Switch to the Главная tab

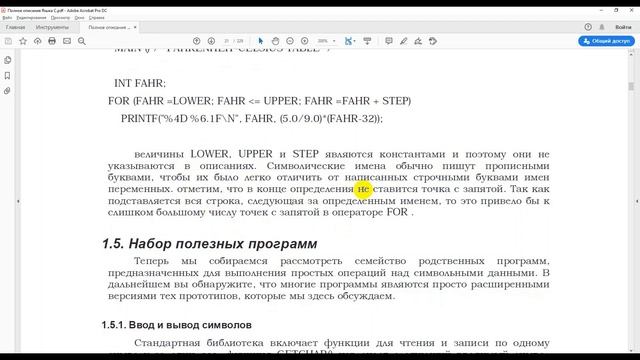point(16,27)
